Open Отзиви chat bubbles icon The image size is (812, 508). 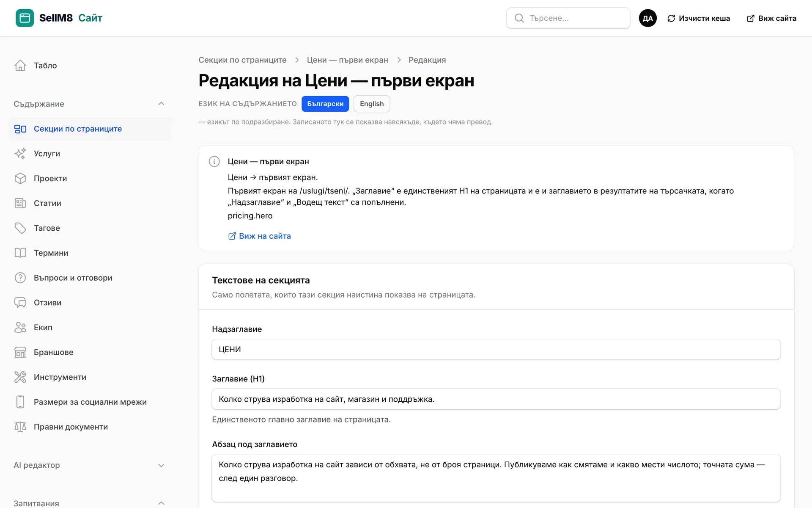coord(20,303)
